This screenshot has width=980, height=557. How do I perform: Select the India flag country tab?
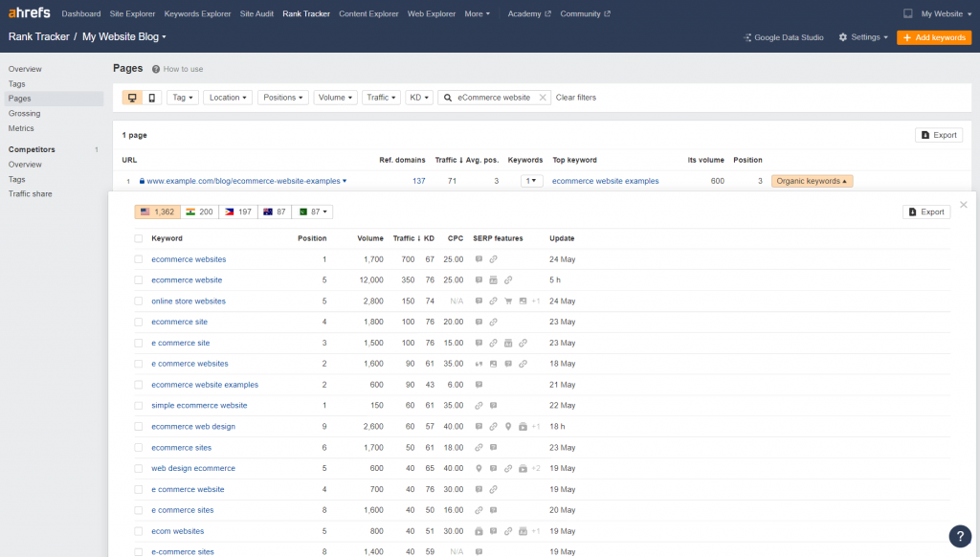click(199, 212)
